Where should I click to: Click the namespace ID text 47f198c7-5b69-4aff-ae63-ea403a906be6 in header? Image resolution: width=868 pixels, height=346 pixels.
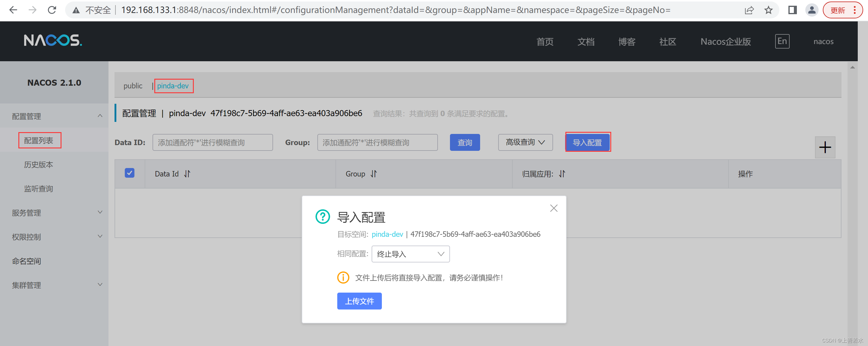coord(286,113)
